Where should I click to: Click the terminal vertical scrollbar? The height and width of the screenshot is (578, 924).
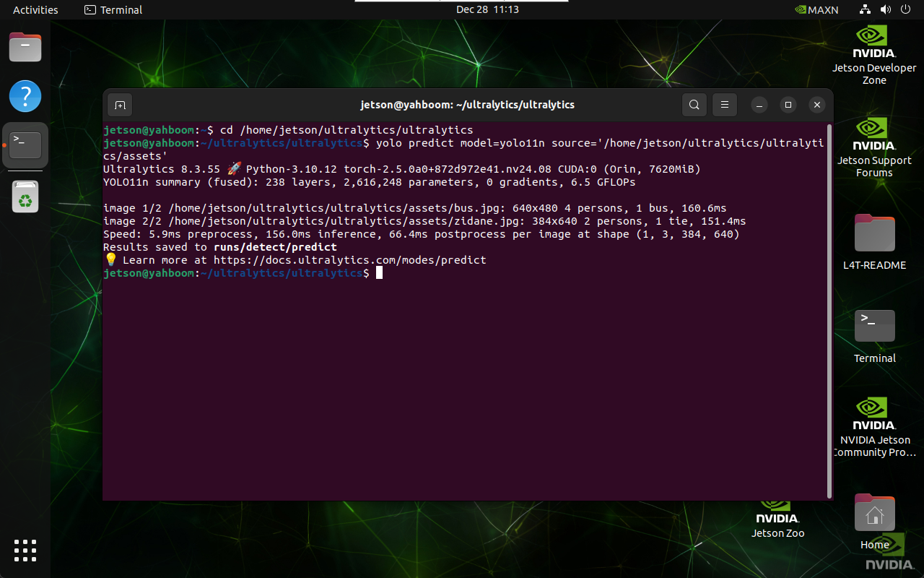(829, 311)
